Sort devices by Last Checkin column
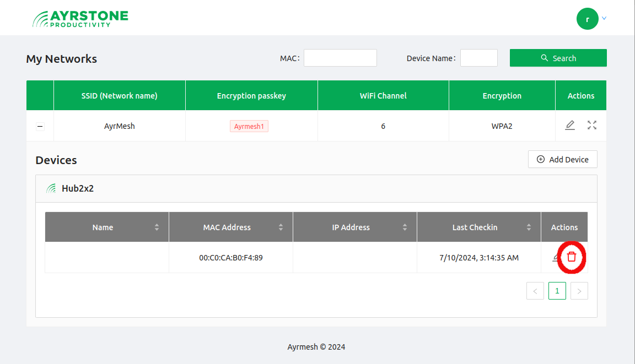Screen dimensions: 635x364 point(529,227)
